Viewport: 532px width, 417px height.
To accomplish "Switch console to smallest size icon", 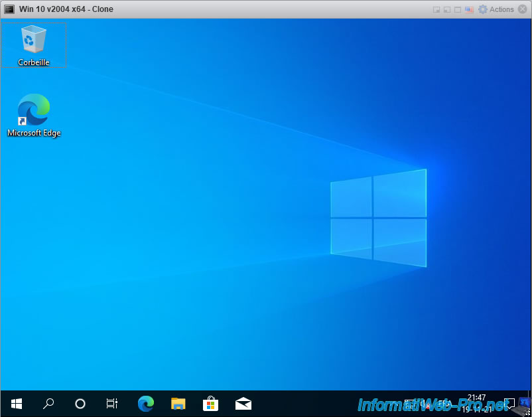I will [436, 9].
